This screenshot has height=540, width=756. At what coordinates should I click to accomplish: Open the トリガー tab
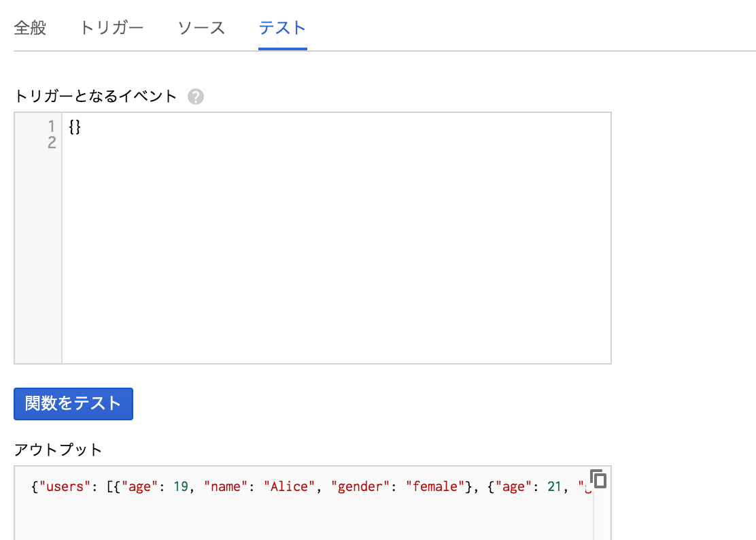111,28
